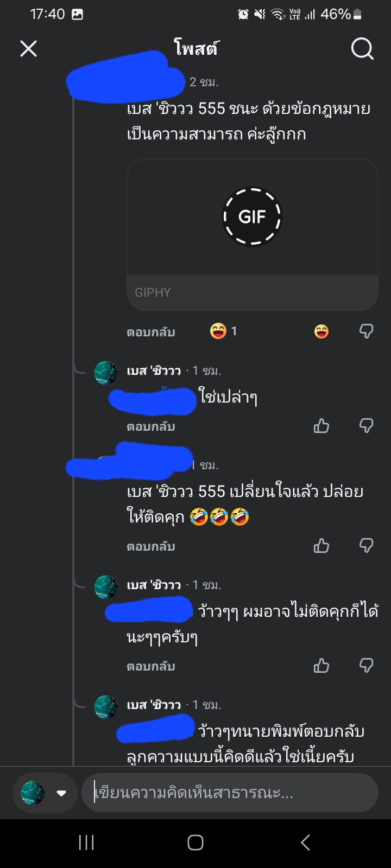Tap the laughing reaction beside the GIF comment

tap(321, 331)
